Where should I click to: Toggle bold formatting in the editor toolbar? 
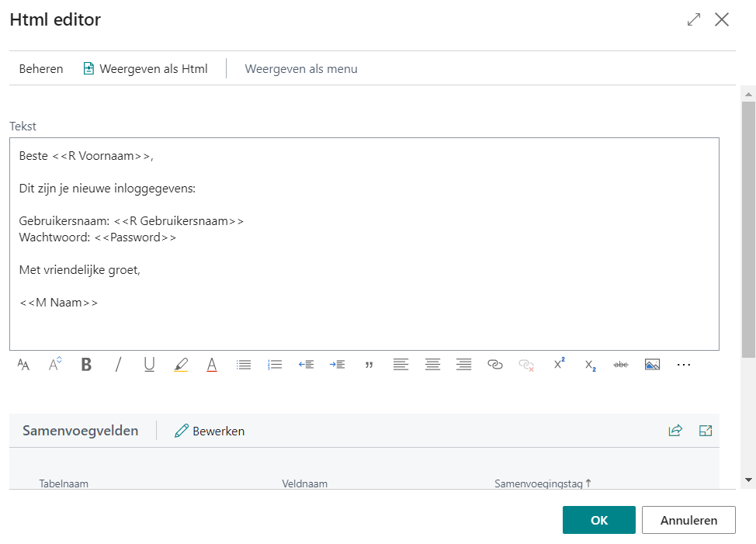point(86,365)
